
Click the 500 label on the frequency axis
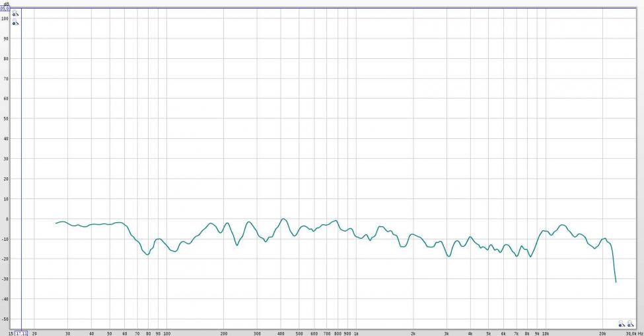coord(299,333)
